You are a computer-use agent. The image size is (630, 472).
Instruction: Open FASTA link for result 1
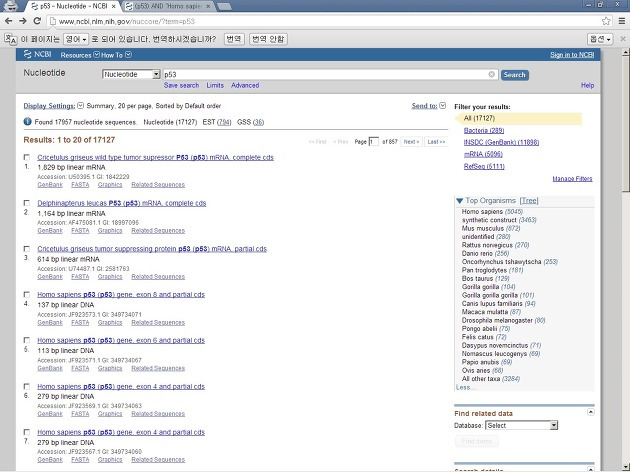pos(80,185)
